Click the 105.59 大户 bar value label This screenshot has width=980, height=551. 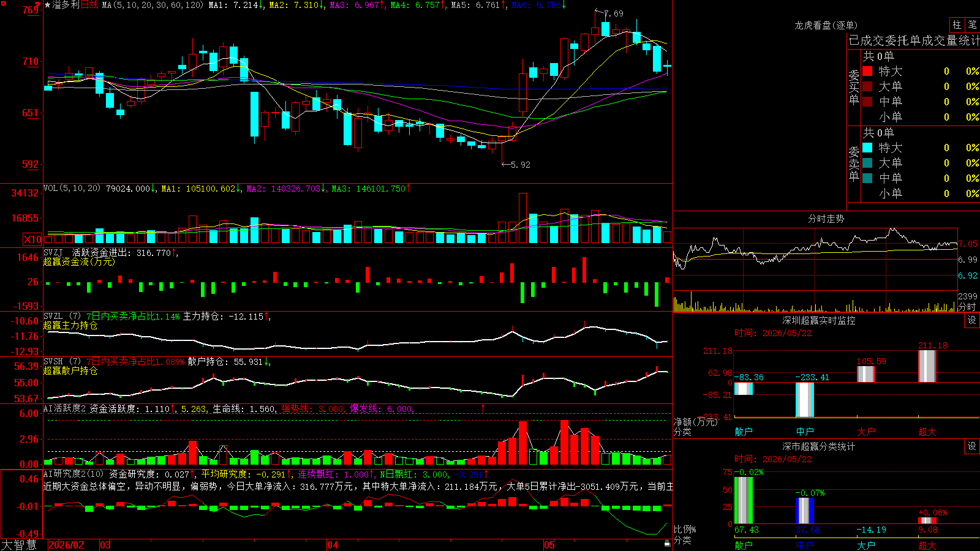point(872,361)
